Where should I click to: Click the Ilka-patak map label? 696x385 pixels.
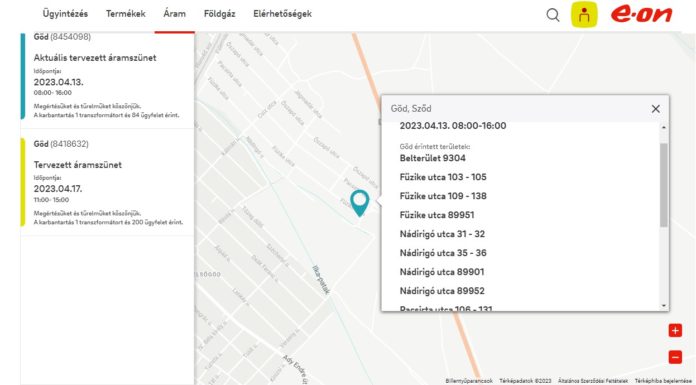[x=321, y=280]
